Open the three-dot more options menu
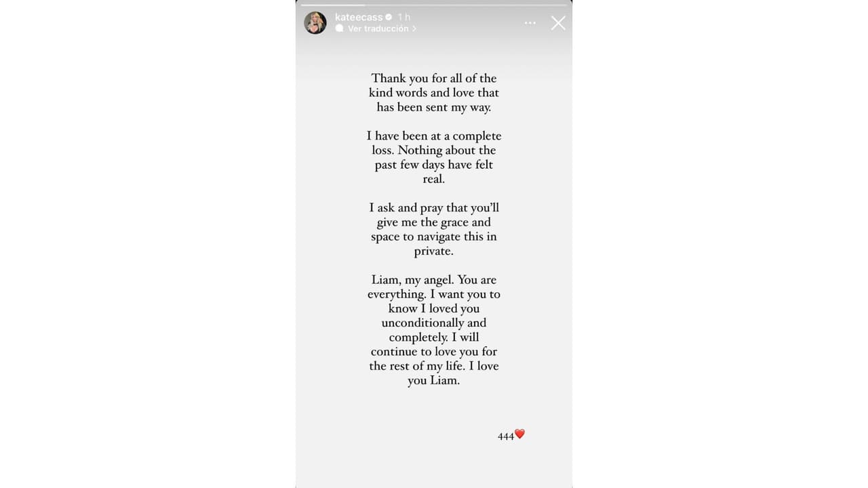Image resolution: width=868 pixels, height=488 pixels. click(x=530, y=23)
